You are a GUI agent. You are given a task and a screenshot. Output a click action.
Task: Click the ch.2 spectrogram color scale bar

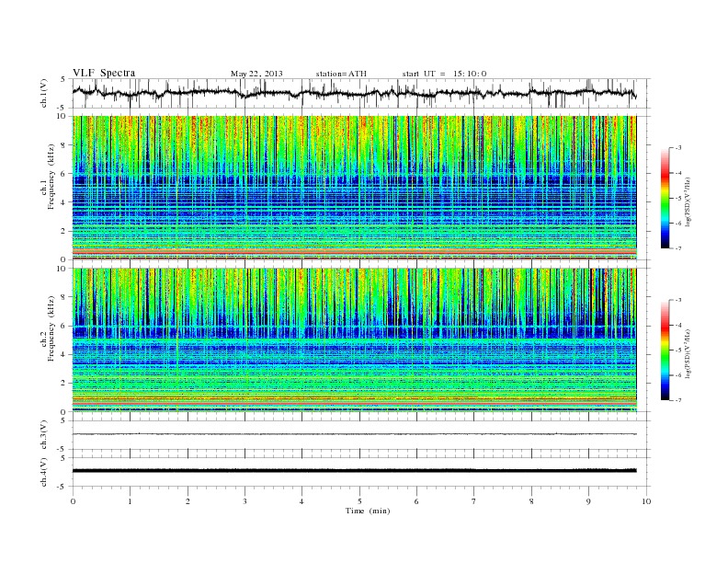665,350
